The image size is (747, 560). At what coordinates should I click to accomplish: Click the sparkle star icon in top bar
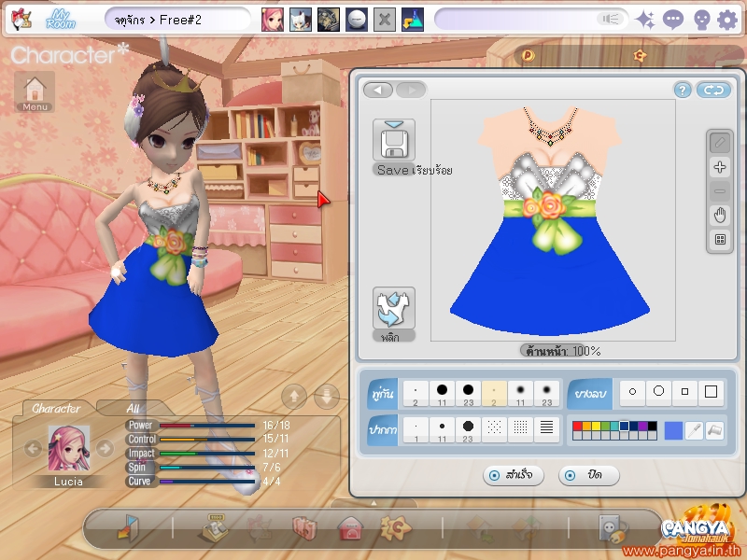(x=645, y=20)
